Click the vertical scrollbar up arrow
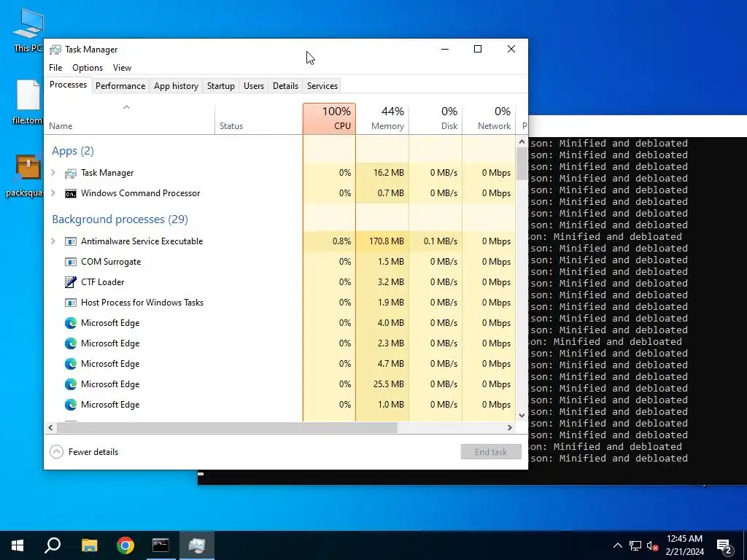This screenshot has width=747, height=560. pos(522,142)
